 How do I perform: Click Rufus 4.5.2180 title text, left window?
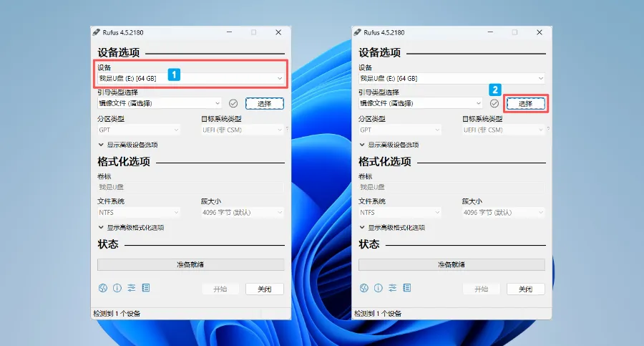point(123,32)
